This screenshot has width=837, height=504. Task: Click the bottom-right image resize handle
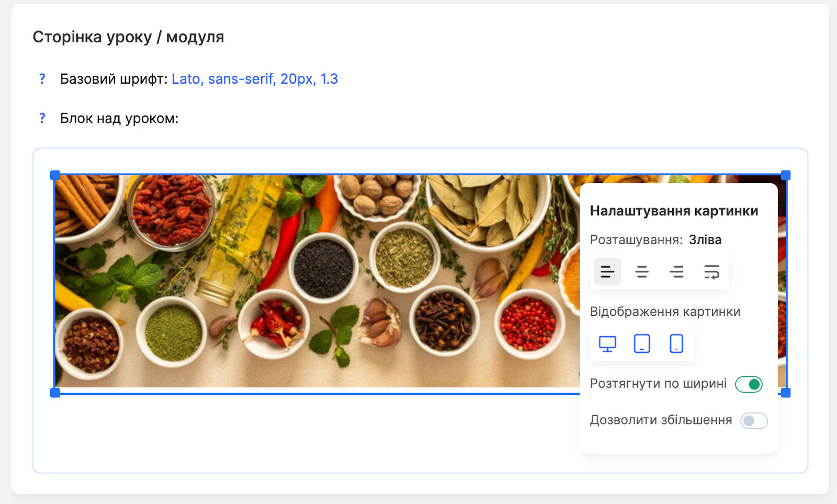click(x=786, y=393)
